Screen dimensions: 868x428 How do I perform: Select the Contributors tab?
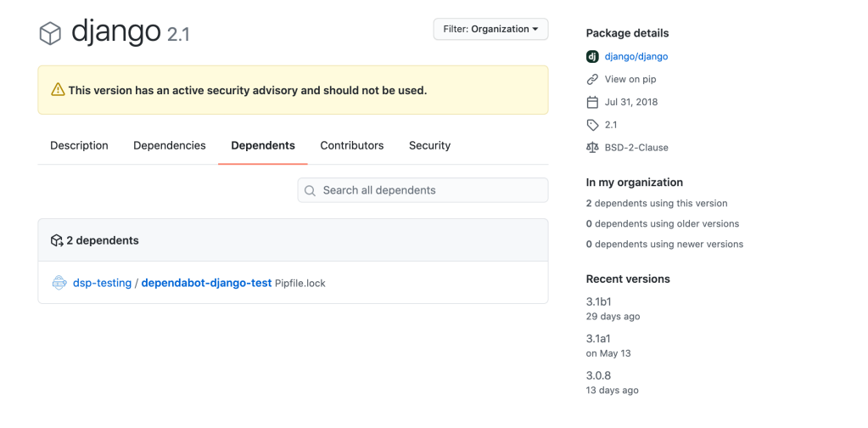click(351, 145)
